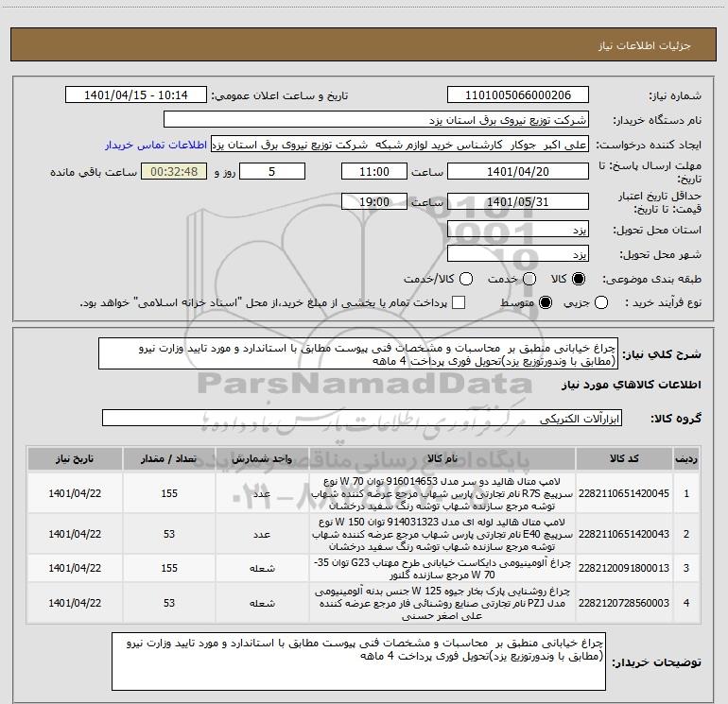This screenshot has height=704, width=728.
Task: Click quantity 53 in row 2
Action: (x=169, y=534)
